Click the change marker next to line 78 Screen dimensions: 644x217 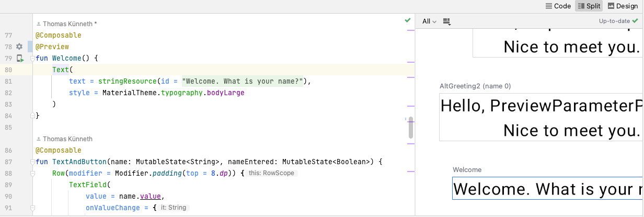(x=30, y=47)
